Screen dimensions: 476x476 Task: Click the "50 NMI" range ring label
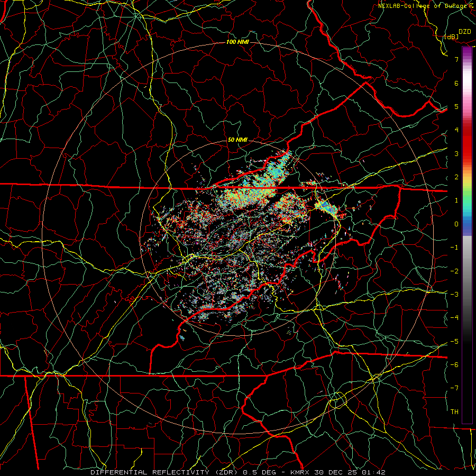(x=237, y=140)
